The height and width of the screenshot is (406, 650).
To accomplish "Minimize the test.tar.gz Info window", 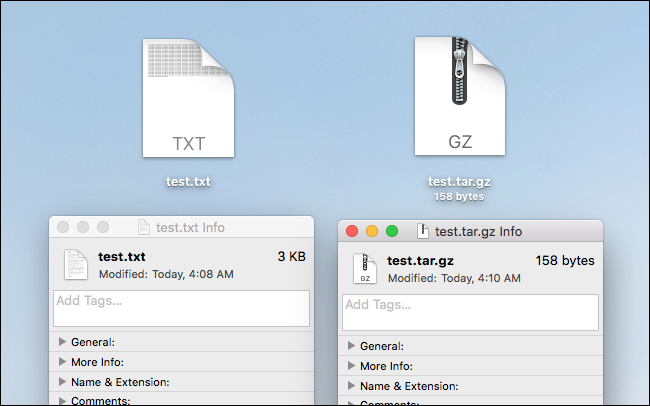I will click(372, 231).
